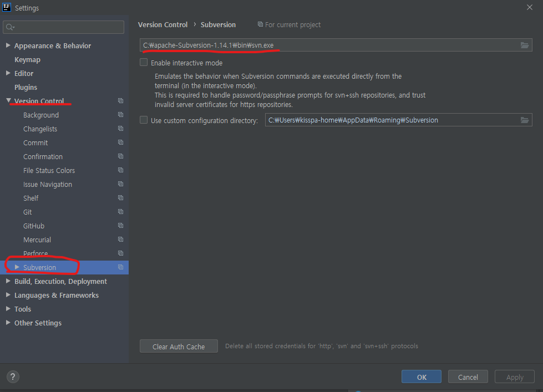Click the Apply button
The width and height of the screenshot is (543, 392).
point(515,377)
